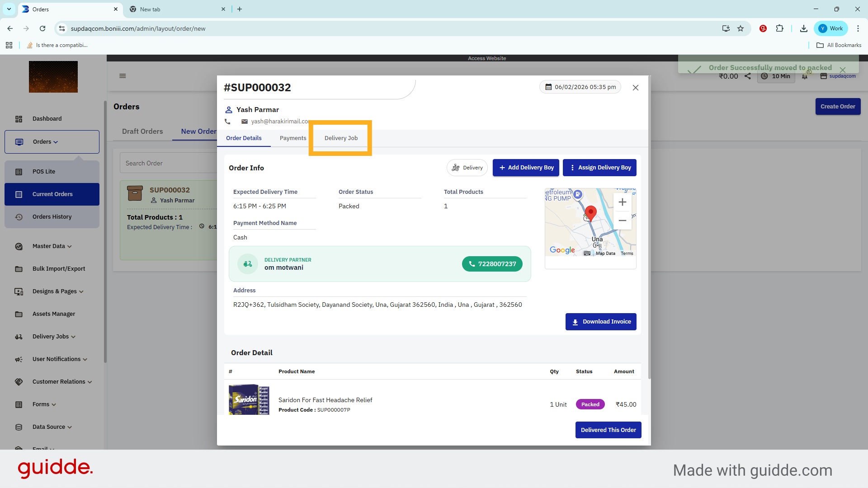Image resolution: width=868 pixels, height=488 pixels.
Task: Click the User Notifications megaphone icon
Action: (x=19, y=360)
